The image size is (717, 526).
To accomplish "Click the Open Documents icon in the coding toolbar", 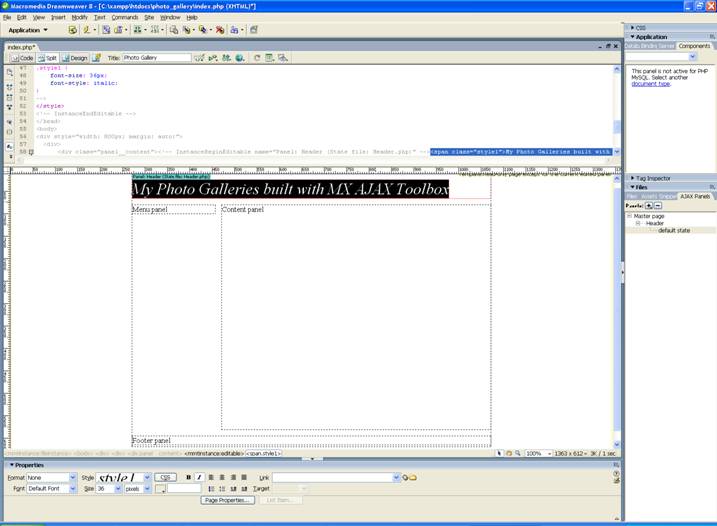I will pyautogui.click(x=10, y=73).
